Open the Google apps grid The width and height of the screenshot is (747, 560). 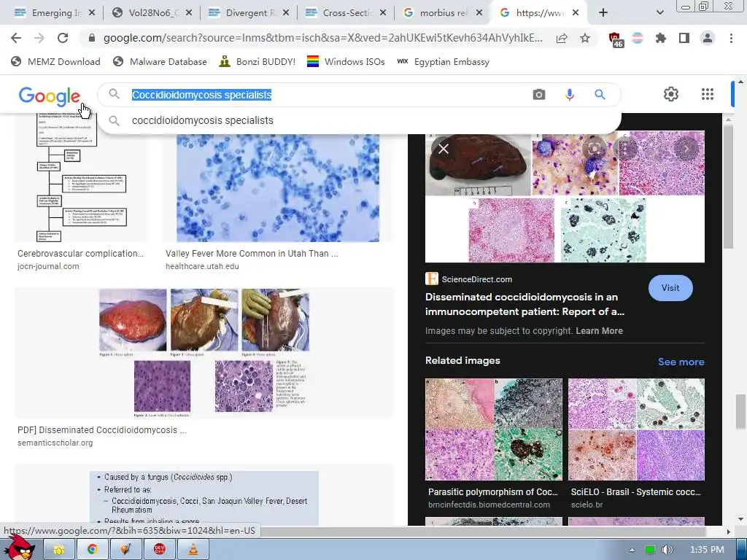tap(708, 94)
